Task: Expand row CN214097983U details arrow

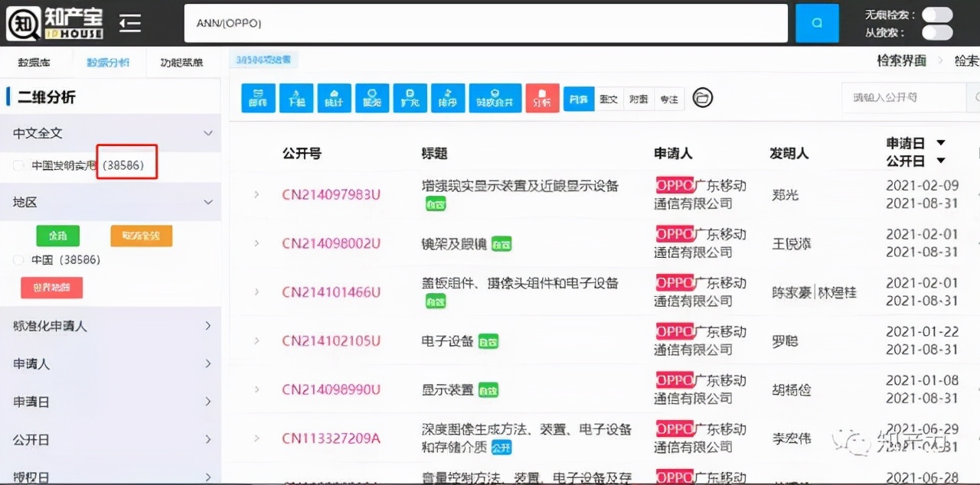Action: coord(257,194)
